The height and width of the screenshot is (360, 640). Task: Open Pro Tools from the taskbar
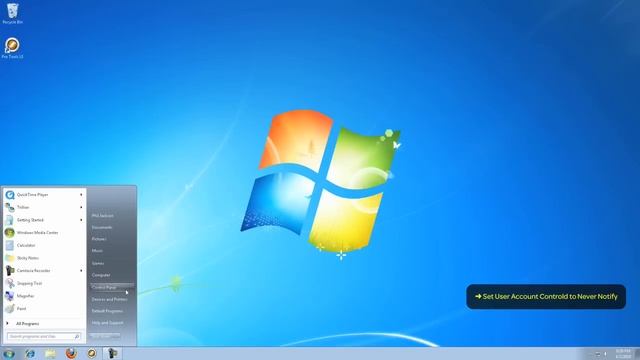[x=92, y=353]
